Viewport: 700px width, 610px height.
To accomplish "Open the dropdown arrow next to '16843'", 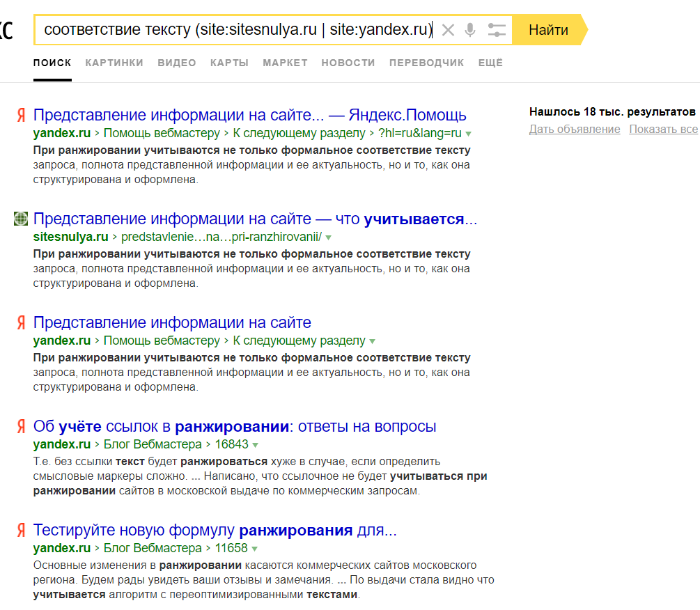I will (255, 445).
